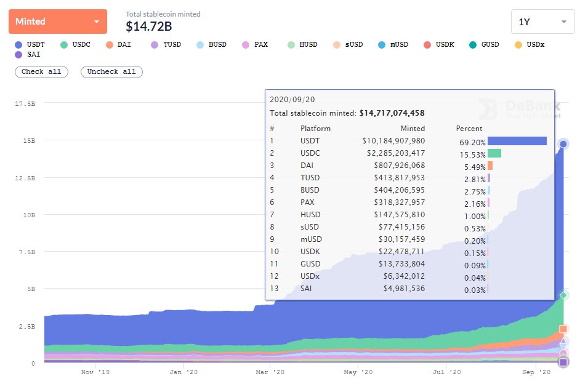The height and width of the screenshot is (392, 580).
Task: Click the USDT minted amount $10,184,907,980
Action: (x=393, y=141)
